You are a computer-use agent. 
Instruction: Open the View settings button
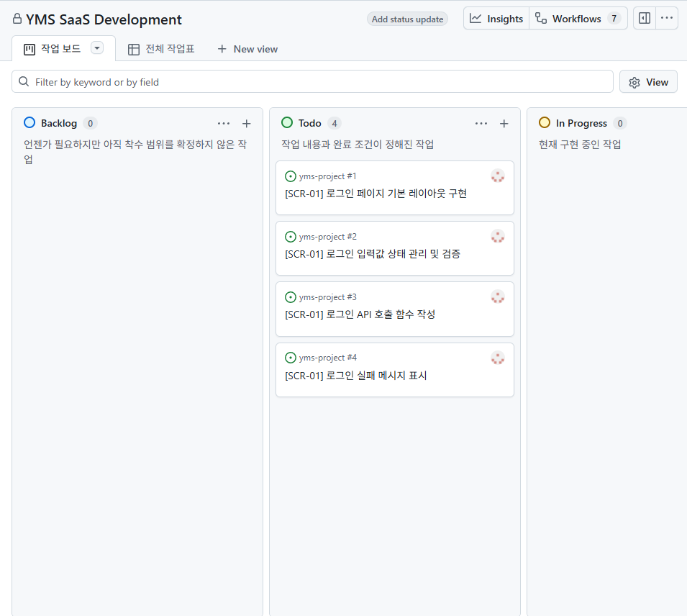[x=648, y=82]
